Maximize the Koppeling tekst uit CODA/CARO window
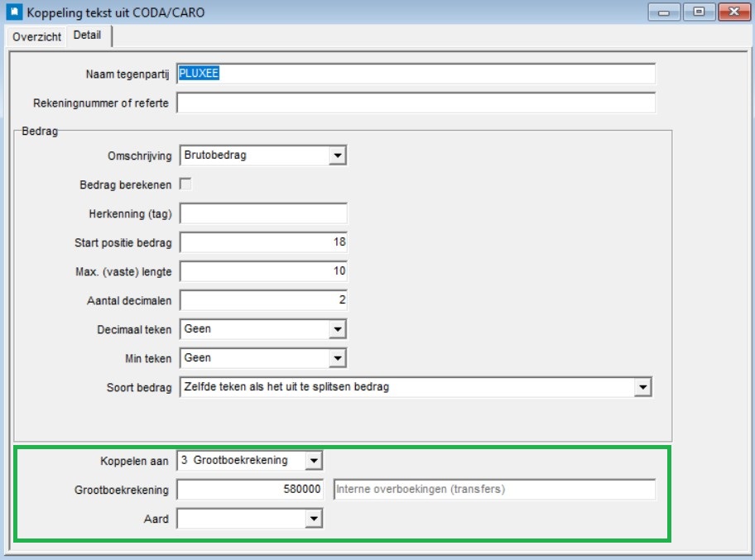 point(698,12)
